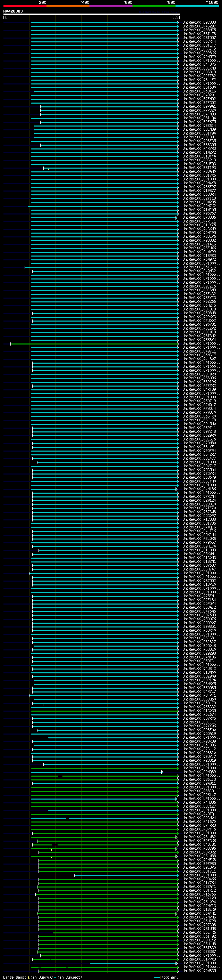The width and height of the screenshot is (222, 980).
Task: Select UniRef100_Q9AW11 label
Action: tap(199, 783)
